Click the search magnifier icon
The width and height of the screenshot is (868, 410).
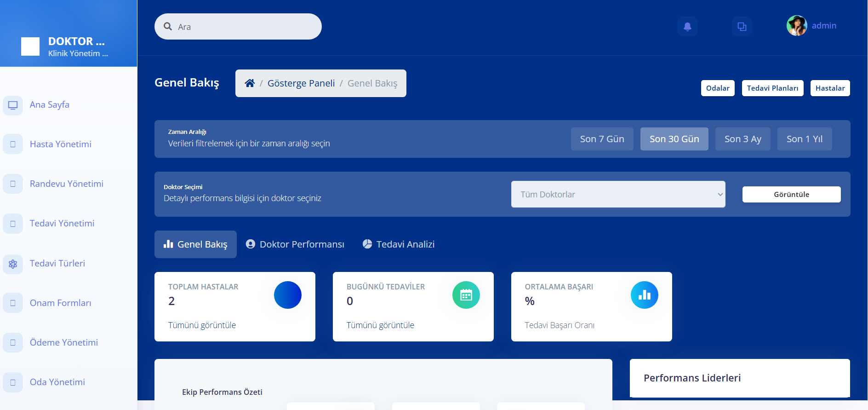coord(168,27)
